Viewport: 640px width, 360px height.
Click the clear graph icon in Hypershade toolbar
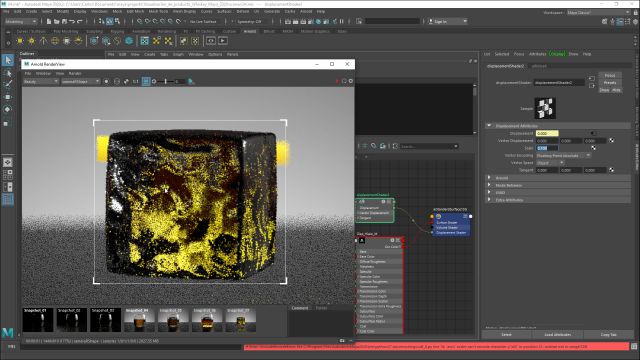click(x=373, y=146)
